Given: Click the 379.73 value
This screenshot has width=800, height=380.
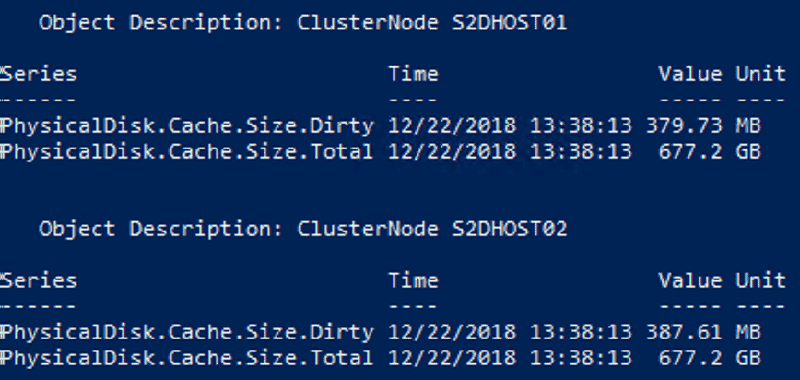Looking at the screenshot, I should [684, 125].
